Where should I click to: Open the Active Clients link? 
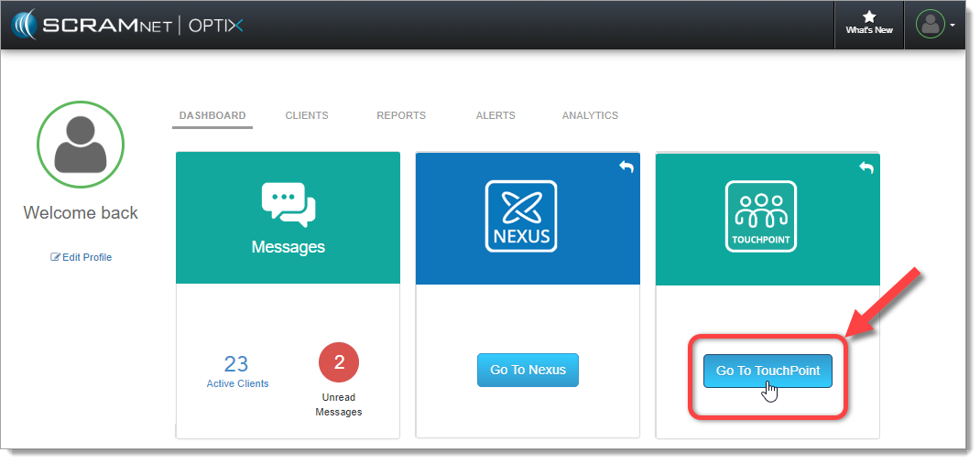(x=237, y=383)
